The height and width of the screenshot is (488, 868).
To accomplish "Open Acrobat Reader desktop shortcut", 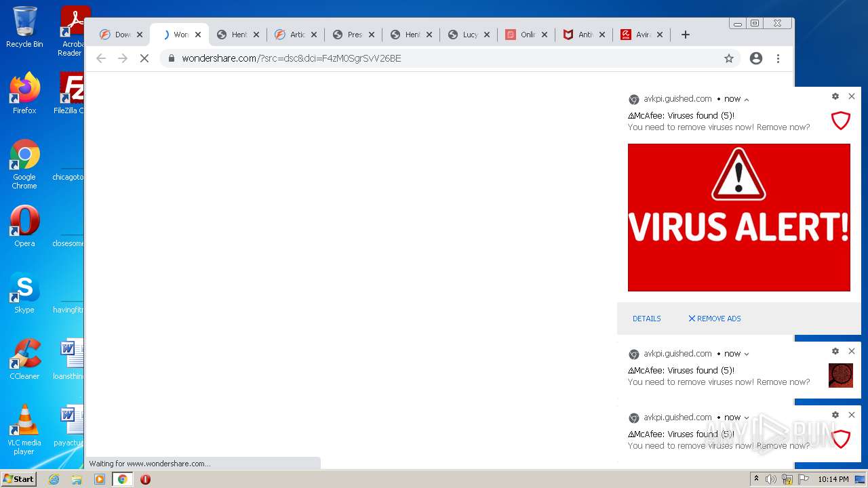I will click(x=73, y=30).
